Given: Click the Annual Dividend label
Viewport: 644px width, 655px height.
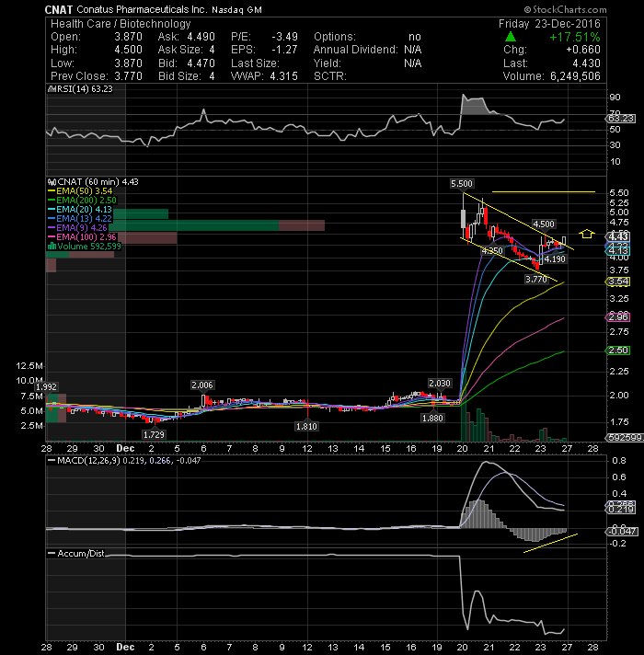Looking at the screenshot, I should coord(356,50).
